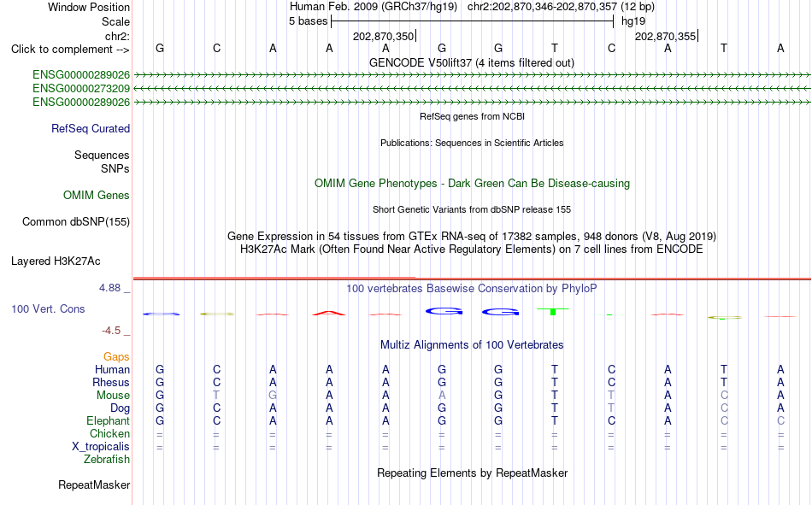The image size is (812, 505).
Task: Click the 'OMIM Genes' track label
Action: point(97,196)
